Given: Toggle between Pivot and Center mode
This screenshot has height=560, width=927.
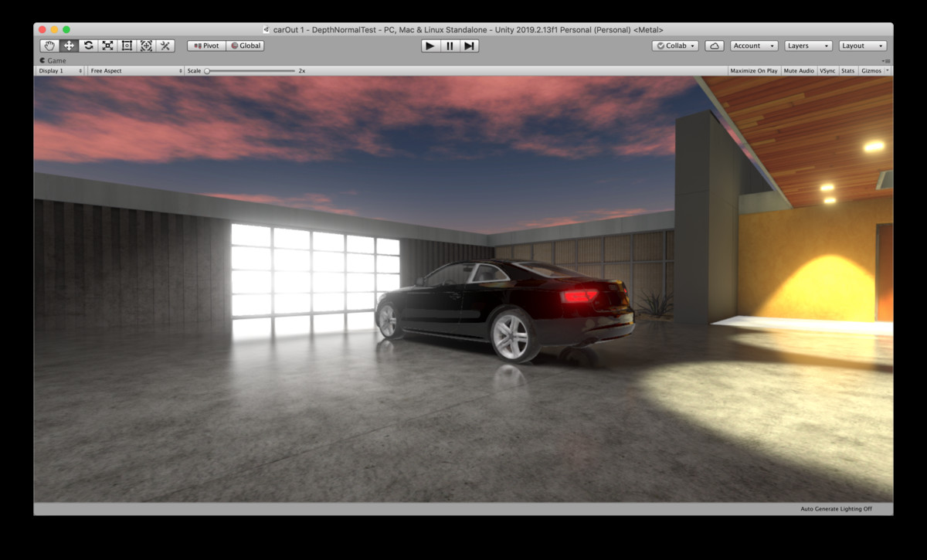Looking at the screenshot, I should pyautogui.click(x=205, y=46).
